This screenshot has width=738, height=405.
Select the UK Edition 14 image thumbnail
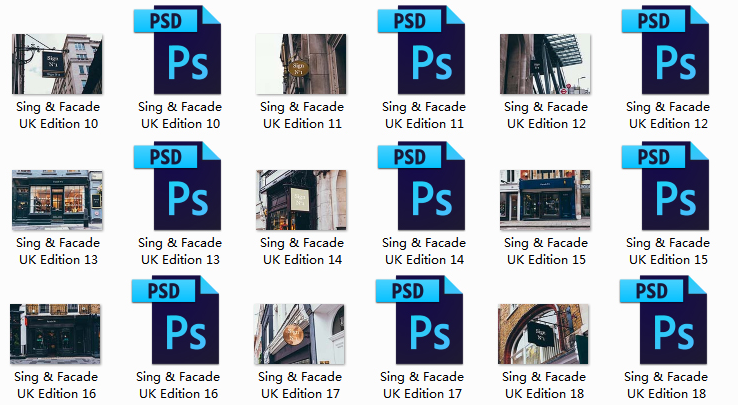pyautogui.click(x=301, y=200)
